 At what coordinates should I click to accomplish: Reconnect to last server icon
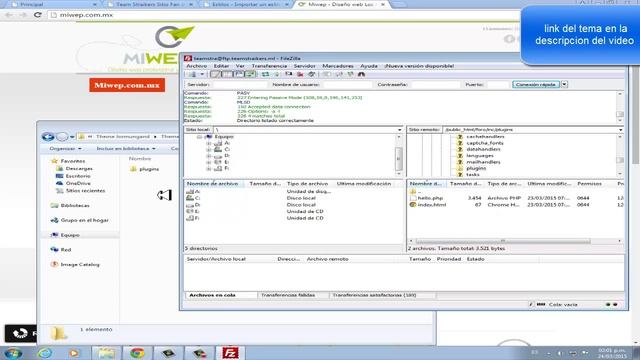[312, 74]
